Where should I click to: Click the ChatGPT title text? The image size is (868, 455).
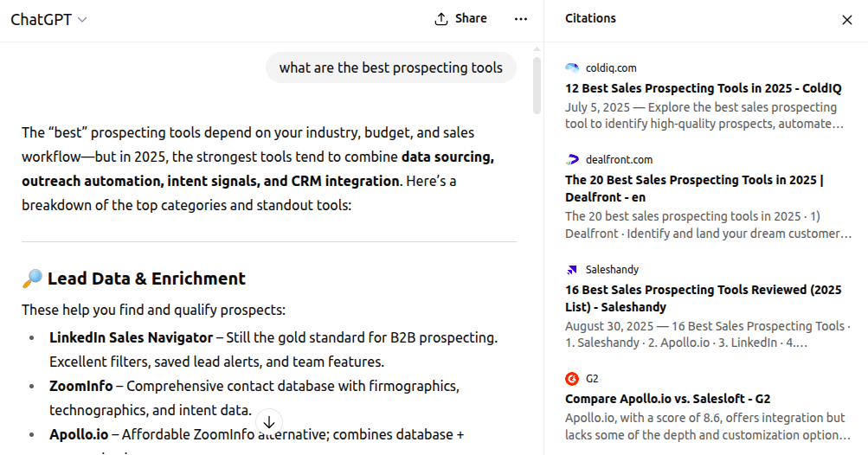tap(41, 19)
